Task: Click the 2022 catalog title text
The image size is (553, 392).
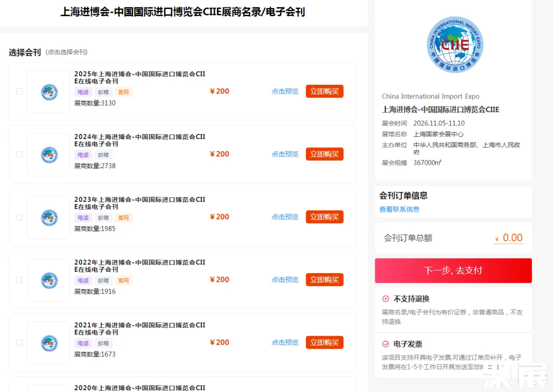Action: (140, 266)
